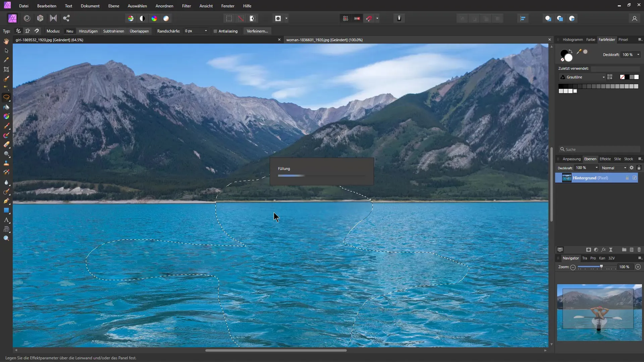The height and width of the screenshot is (362, 644).
Task: Toggle Hintergrund layer visibility checkbox
Action: 635,178
